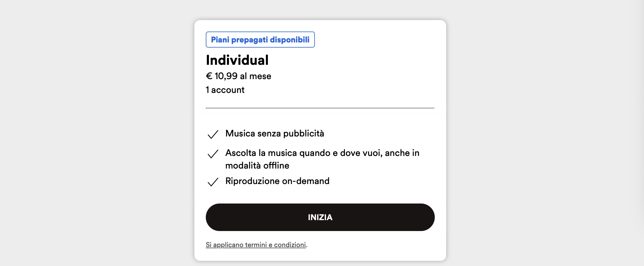Viewport: 644px width, 266px height.
Task: Click the "10,99 al mese" price text
Action: [243, 76]
